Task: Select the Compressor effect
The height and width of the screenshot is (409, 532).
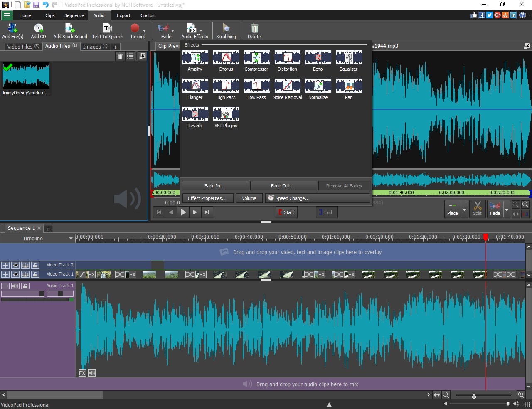Action: click(x=256, y=60)
